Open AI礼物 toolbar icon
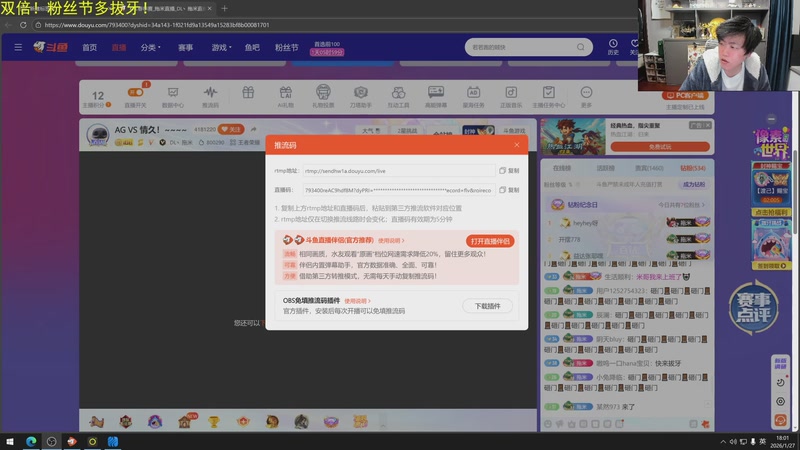The width and height of the screenshot is (800, 450). [285, 96]
